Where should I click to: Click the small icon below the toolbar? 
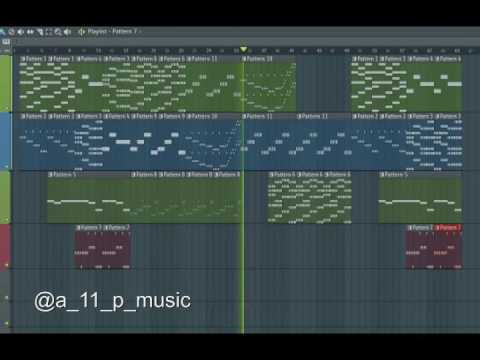6,42
